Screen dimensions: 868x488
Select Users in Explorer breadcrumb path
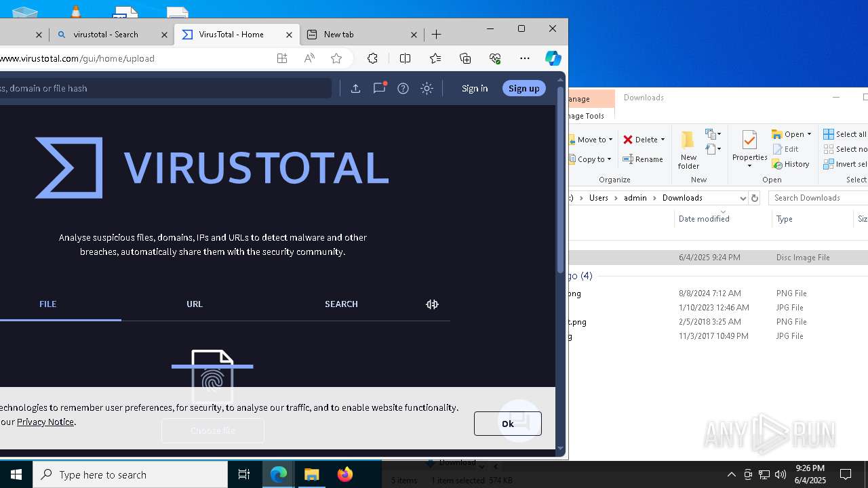[598, 198]
